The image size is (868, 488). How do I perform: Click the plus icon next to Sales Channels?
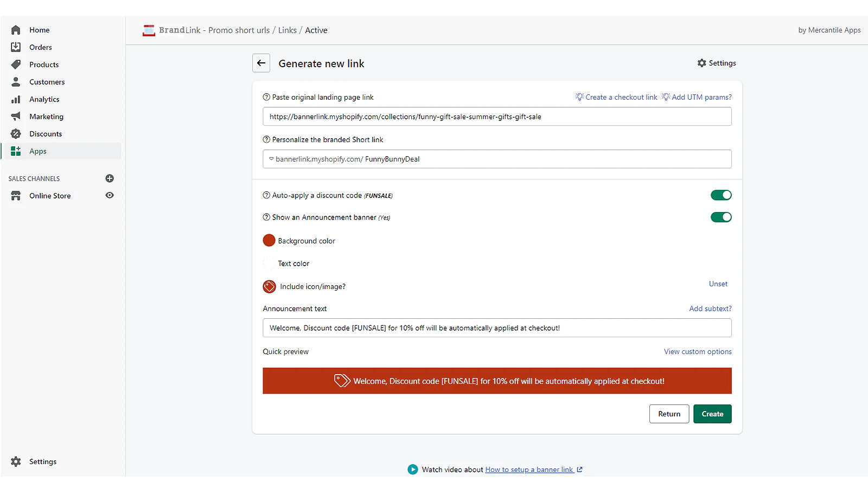[110, 178]
